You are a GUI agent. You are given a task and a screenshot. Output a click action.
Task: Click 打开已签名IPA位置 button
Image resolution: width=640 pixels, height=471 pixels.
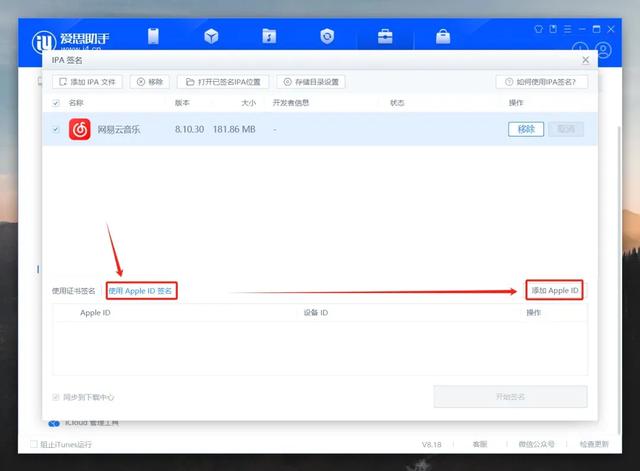pos(223,82)
